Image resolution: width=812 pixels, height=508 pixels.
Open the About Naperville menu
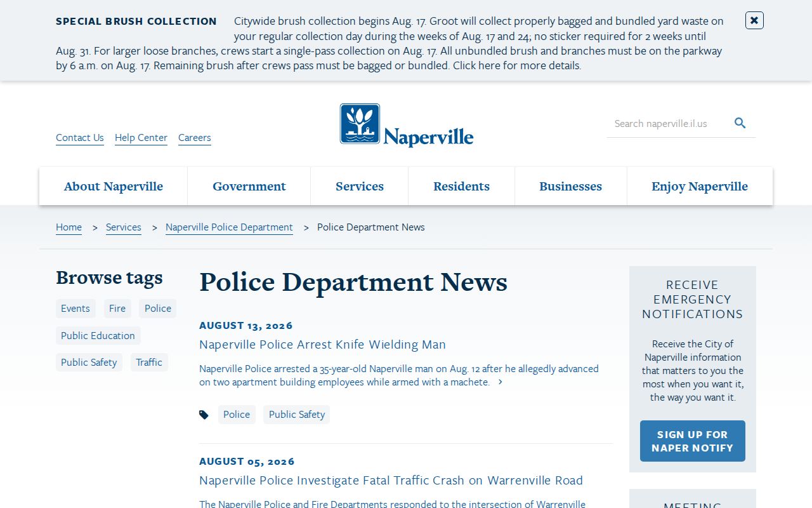tap(114, 186)
